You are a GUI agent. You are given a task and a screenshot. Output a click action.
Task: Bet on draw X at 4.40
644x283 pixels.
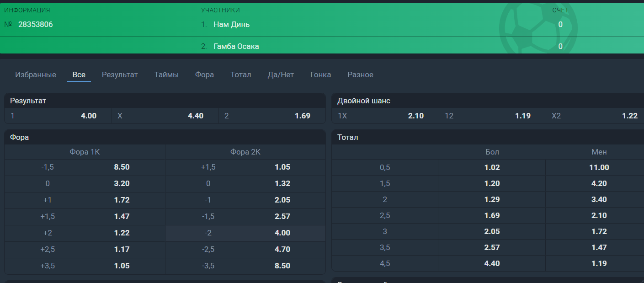(165, 116)
